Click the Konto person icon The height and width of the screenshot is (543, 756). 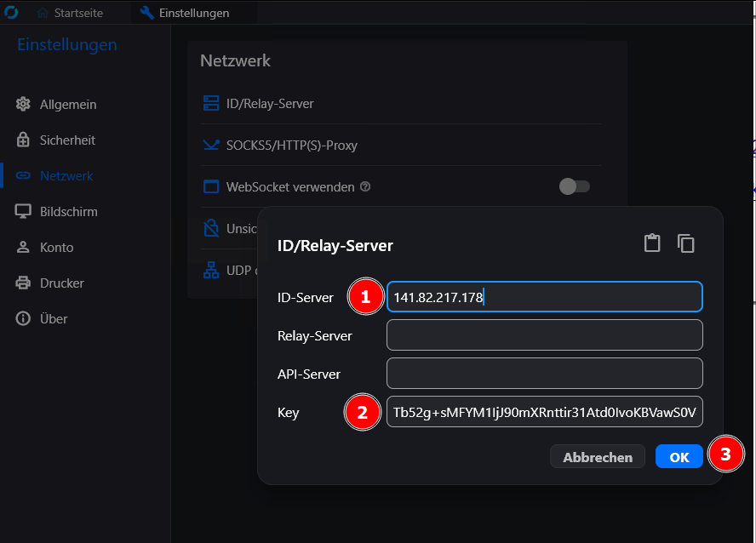coord(23,247)
